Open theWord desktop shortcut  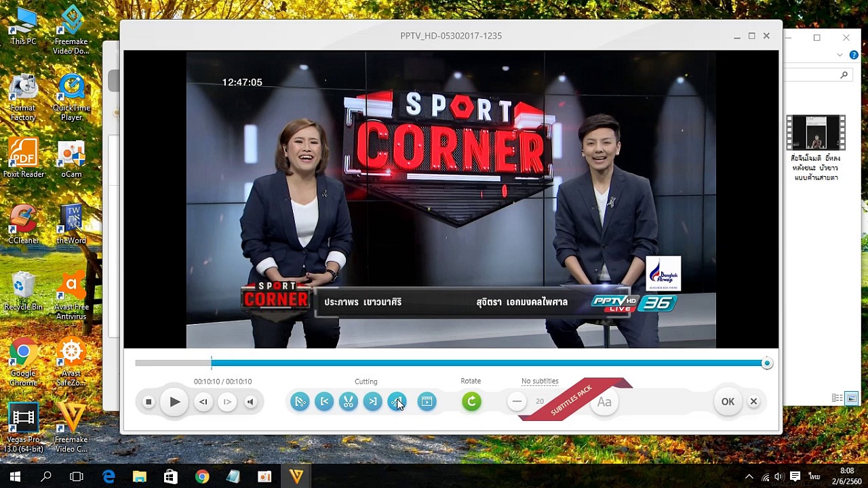[x=71, y=225]
